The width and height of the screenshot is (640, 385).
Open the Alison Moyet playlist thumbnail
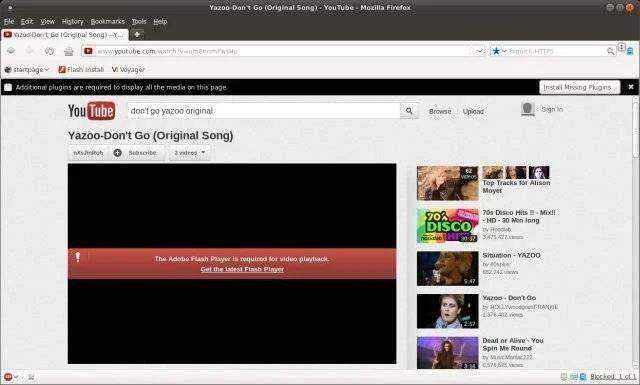click(x=448, y=183)
